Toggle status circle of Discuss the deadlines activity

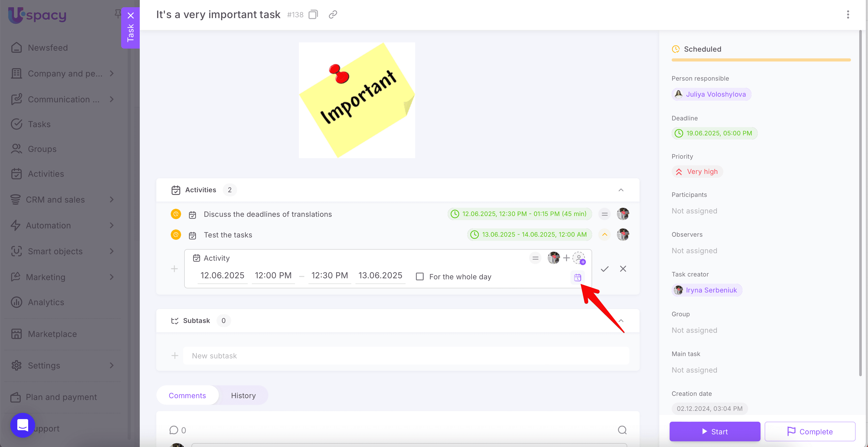(x=176, y=214)
